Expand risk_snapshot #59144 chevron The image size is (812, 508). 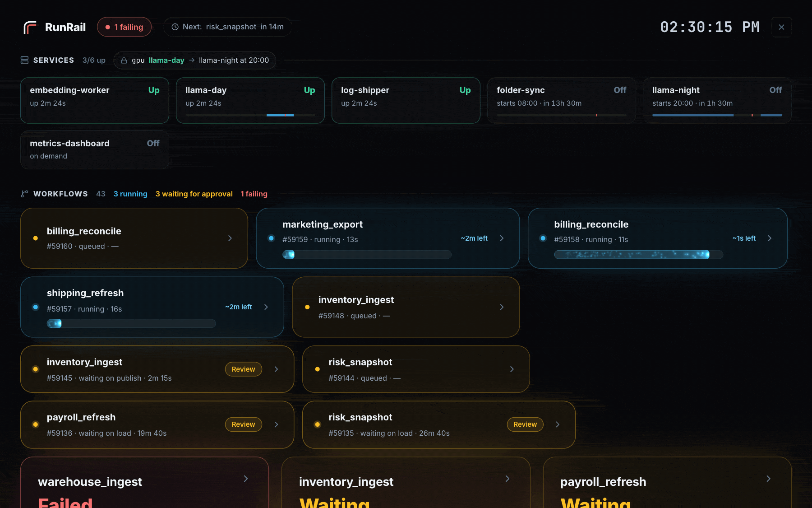[x=512, y=369]
